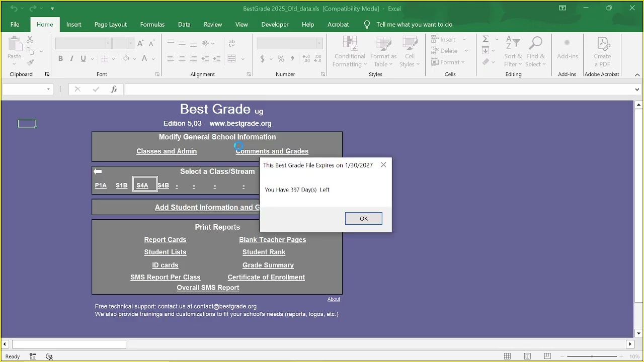Click the Copy icon in Clipboard group
Screen dimensions: 644x362
(x=30, y=51)
